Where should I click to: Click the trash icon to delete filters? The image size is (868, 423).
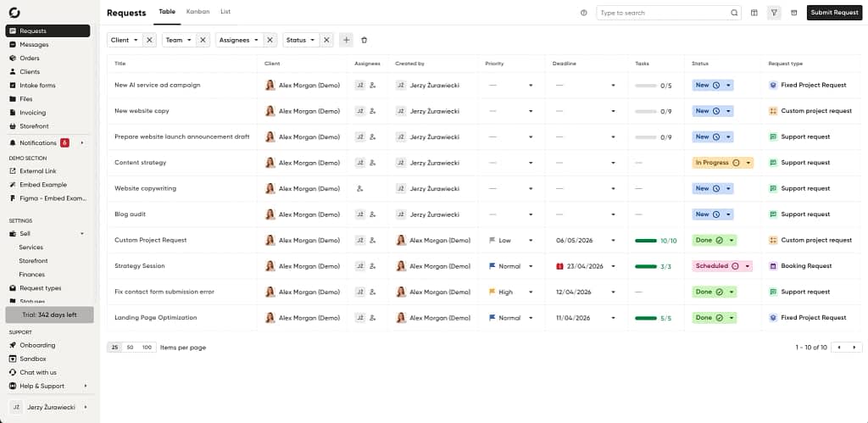pos(364,40)
